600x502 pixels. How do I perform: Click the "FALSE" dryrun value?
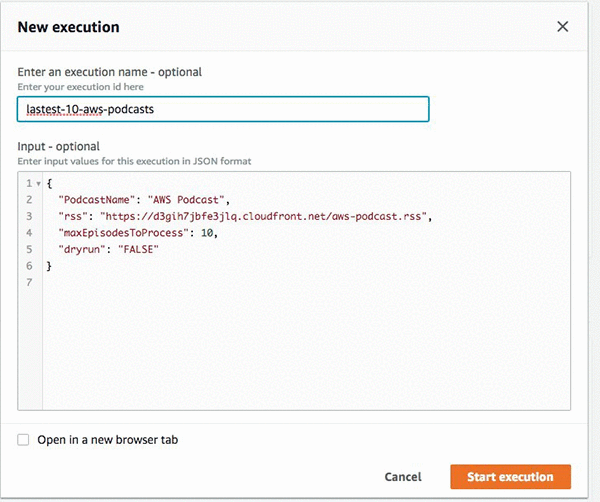pos(140,249)
